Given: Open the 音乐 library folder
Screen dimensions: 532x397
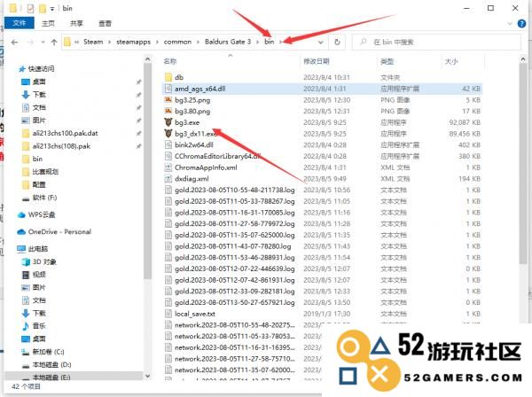Looking at the screenshot, I should pyautogui.click(x=39, y=326).
